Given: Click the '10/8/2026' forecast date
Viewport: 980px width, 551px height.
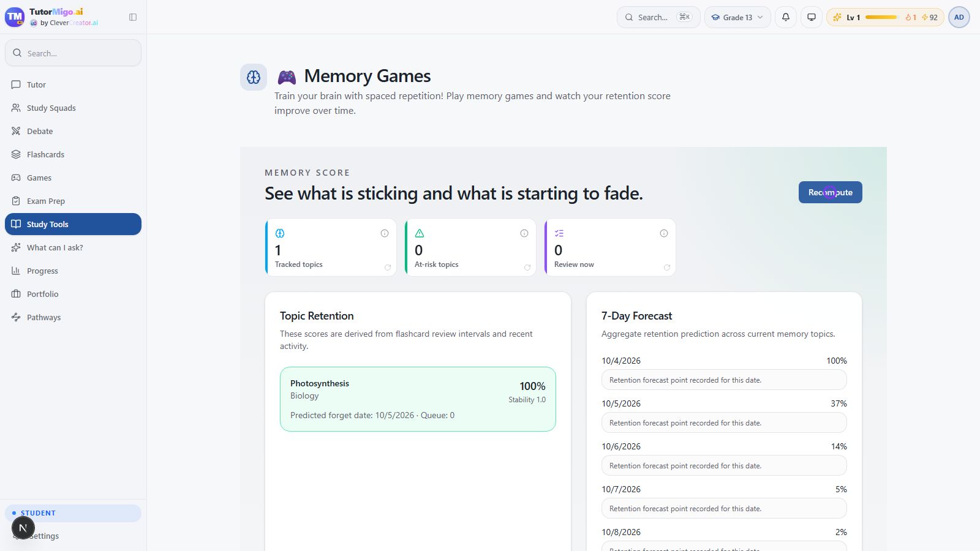Looking at the screenshot, I should pos(621,532).
